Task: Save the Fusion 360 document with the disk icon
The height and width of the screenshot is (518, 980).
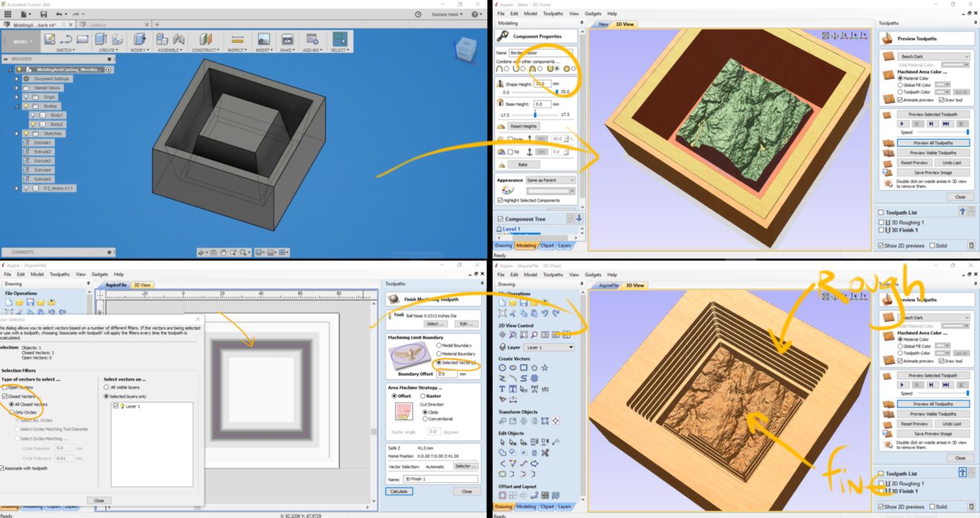Action: 44,14
